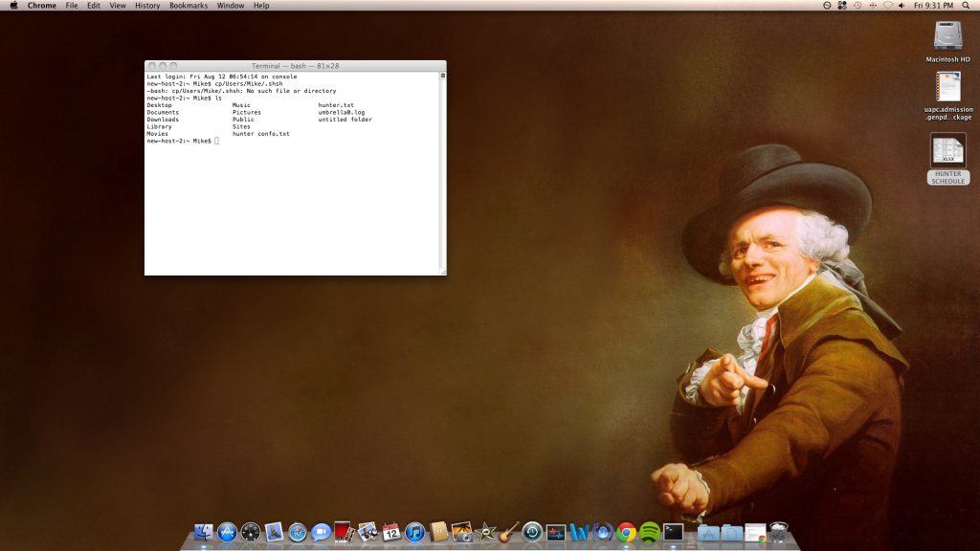Open the Apple menu

[x=13, y=6]
